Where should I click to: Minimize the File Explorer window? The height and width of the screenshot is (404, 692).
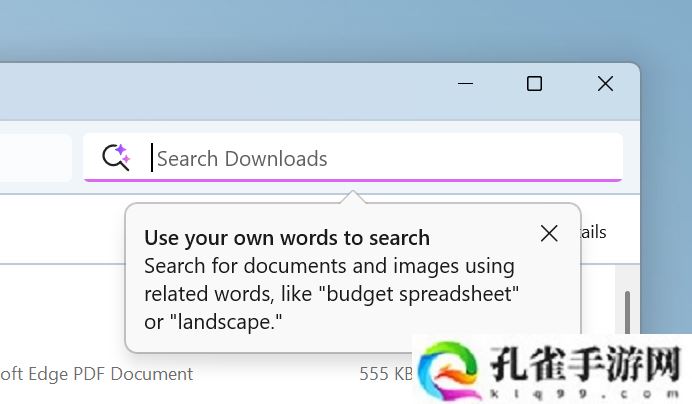coord(465,85)
